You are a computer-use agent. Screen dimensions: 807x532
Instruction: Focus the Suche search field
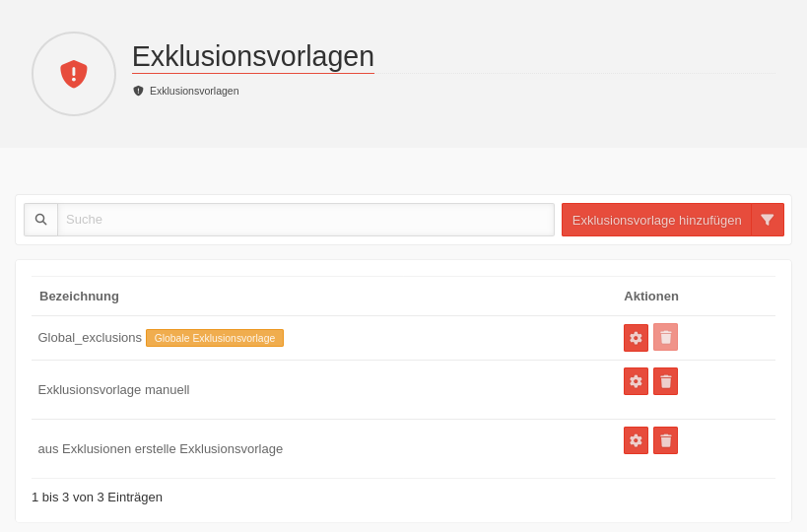click(305, 220)
